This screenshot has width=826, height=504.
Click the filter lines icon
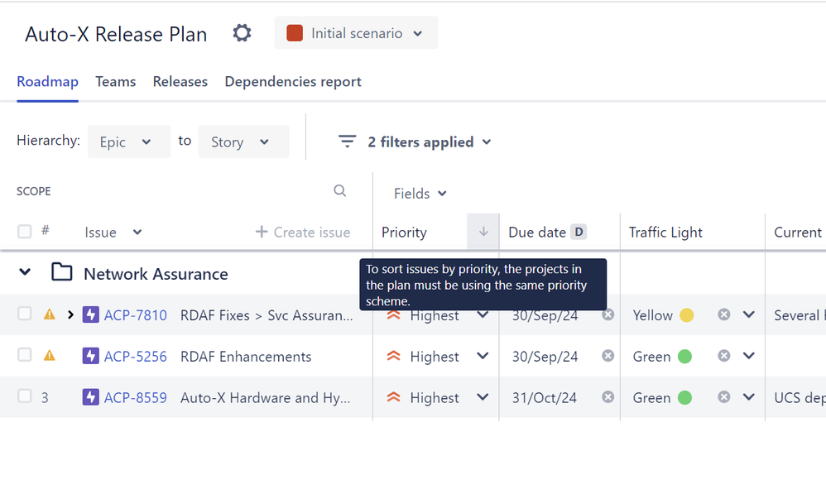click(347, 142)
